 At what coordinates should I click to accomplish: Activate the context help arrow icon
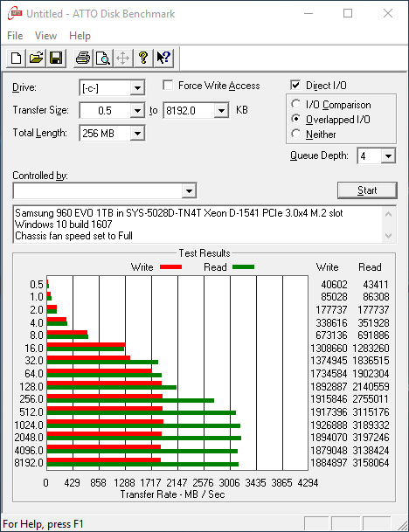(x=163, y=58)
